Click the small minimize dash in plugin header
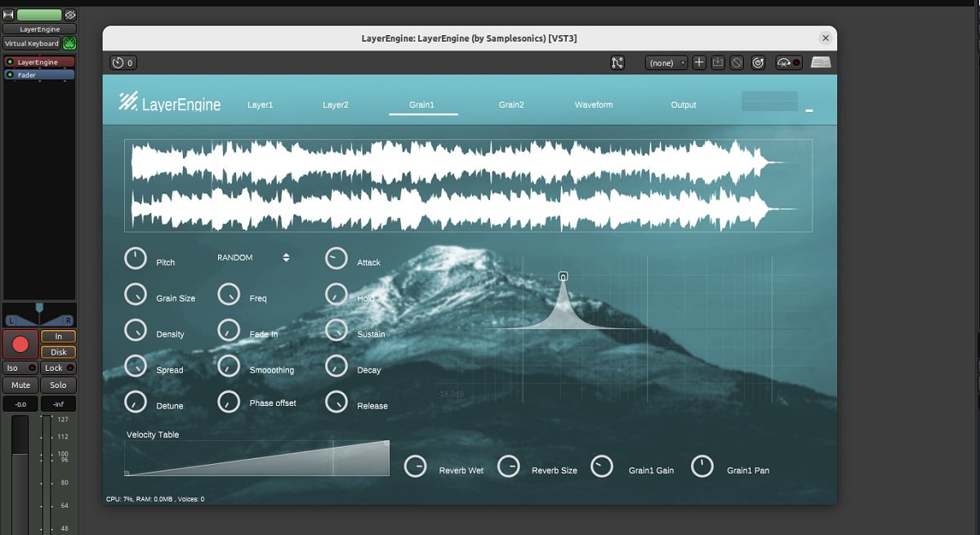 point(809,110)
